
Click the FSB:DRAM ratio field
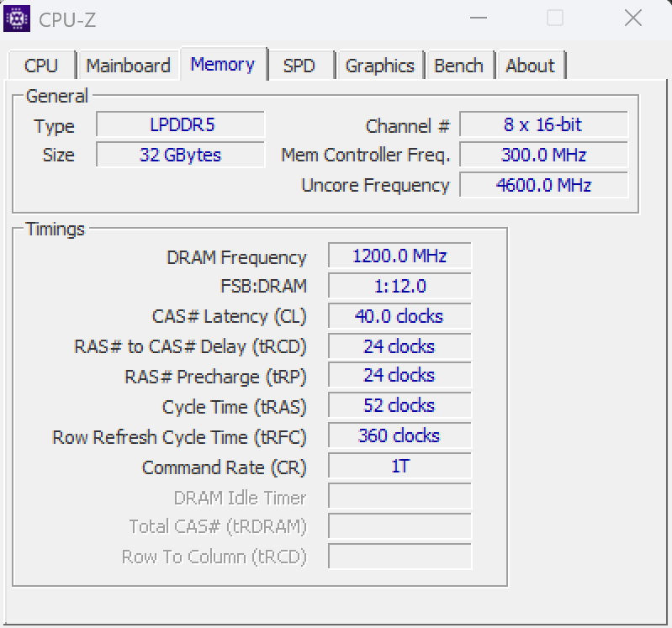tap(399, 287)
